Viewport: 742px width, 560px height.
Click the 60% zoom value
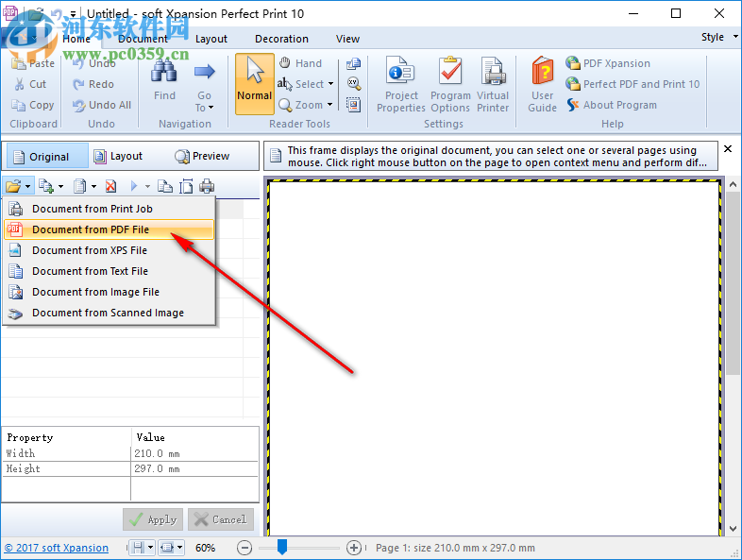(206, 548)
